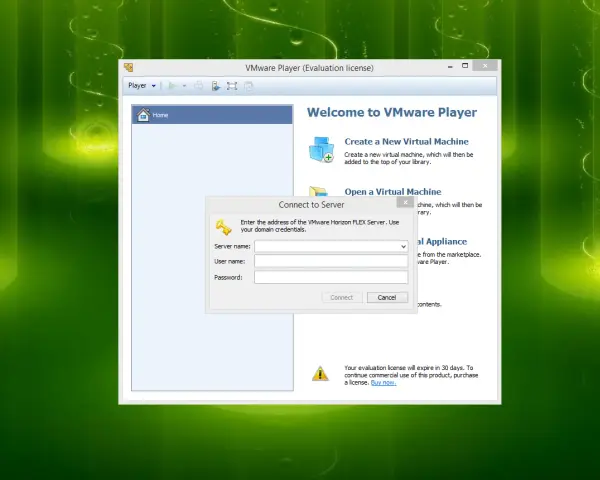
Task: Expand the power options arrow beside play
Action: [184, 86]
